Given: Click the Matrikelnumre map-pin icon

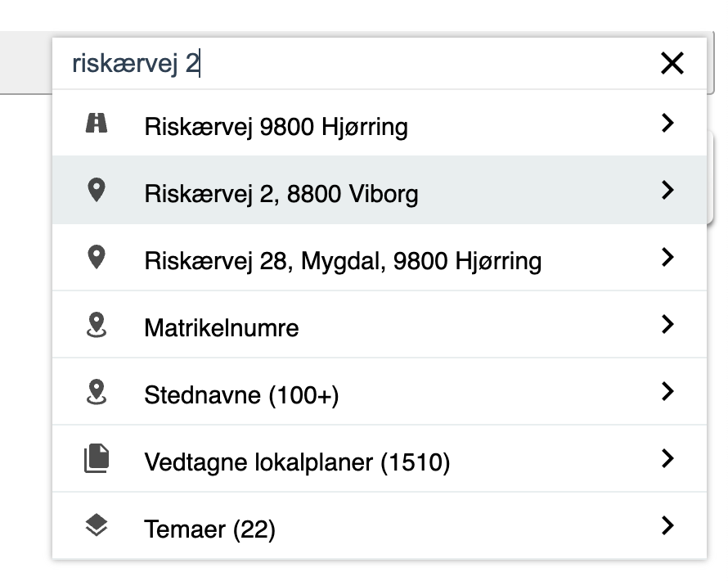Looking at the screenshot, I should [x=97, y=326].
